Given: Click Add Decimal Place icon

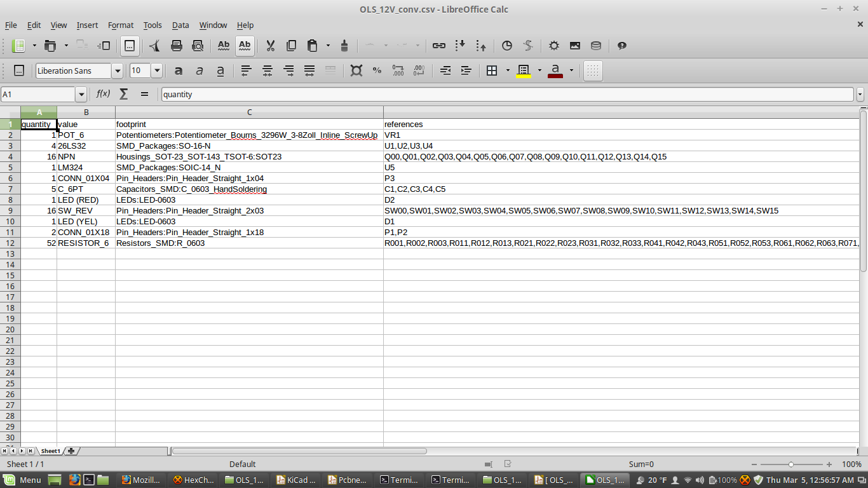Looking at the screenshot, I should pos(398,71).
